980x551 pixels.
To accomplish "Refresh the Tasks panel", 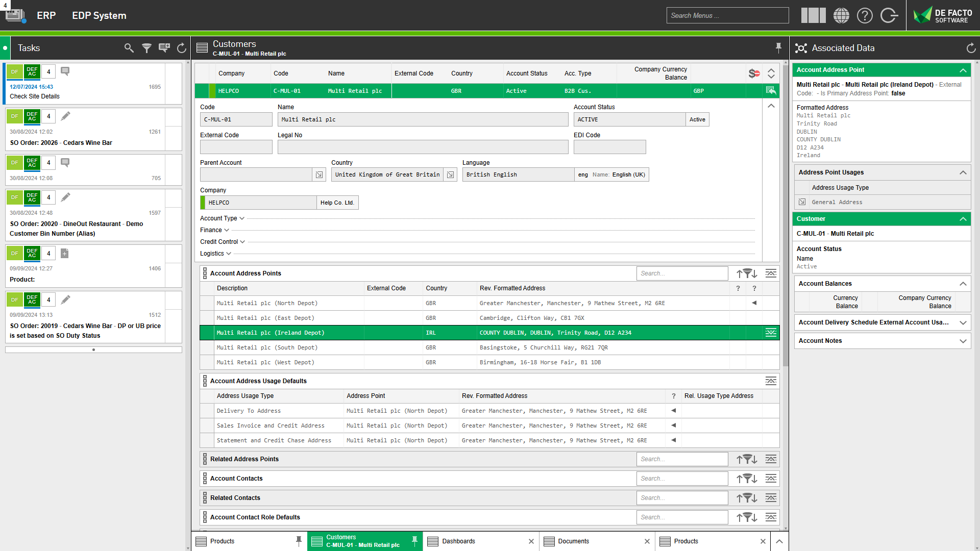I will click(182, 47).
